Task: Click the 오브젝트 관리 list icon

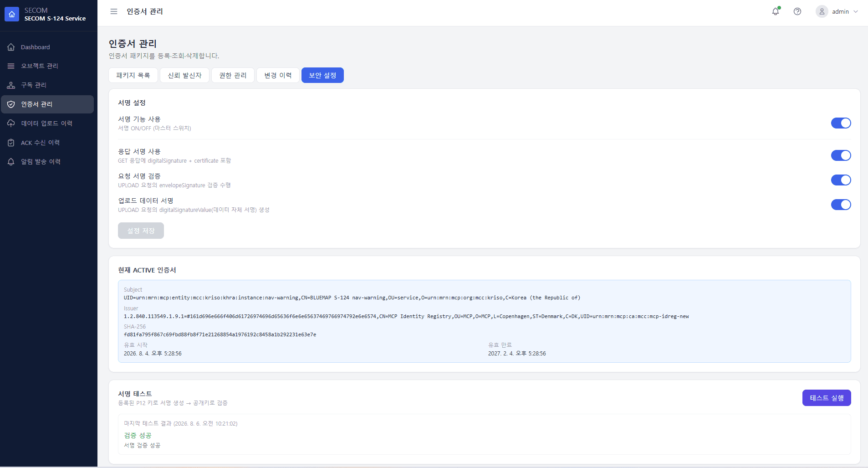Action: 11,66
